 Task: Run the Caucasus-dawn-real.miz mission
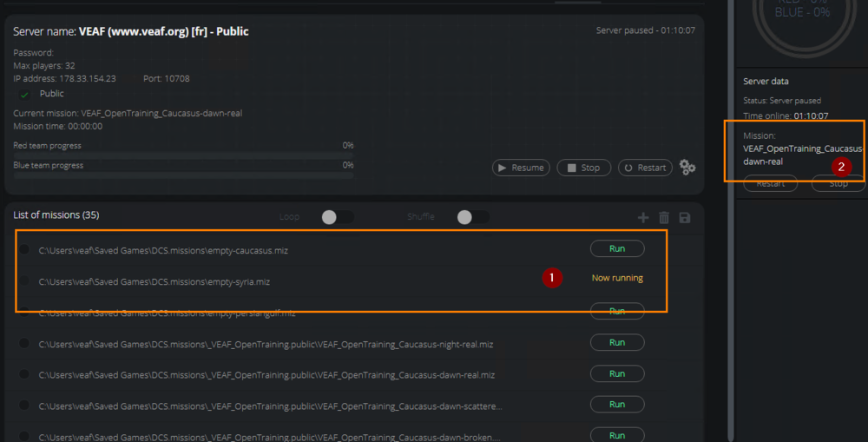click(617, 374)
